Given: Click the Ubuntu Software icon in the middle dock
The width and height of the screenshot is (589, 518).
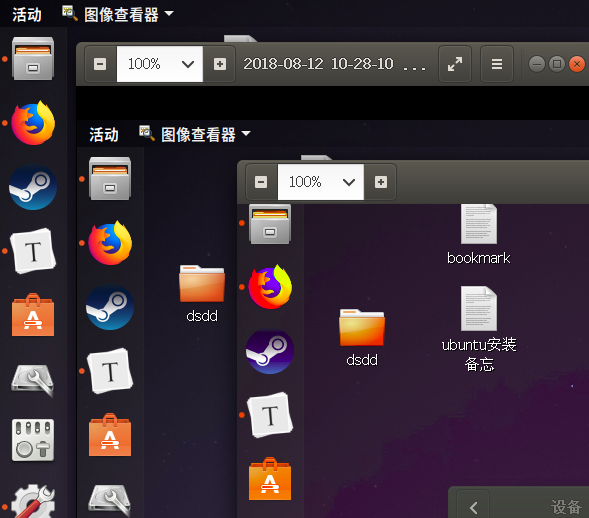Looking at the screenshot, I should [110, 435].
